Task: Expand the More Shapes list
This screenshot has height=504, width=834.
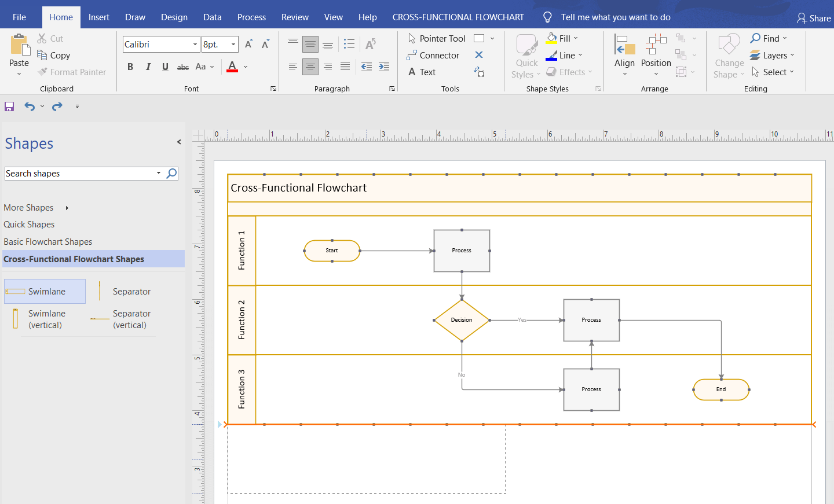Action: [29, 207]
